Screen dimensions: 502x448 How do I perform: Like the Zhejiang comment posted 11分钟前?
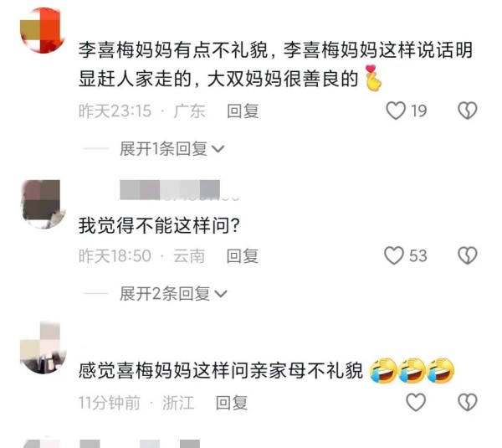click(416, 403)
